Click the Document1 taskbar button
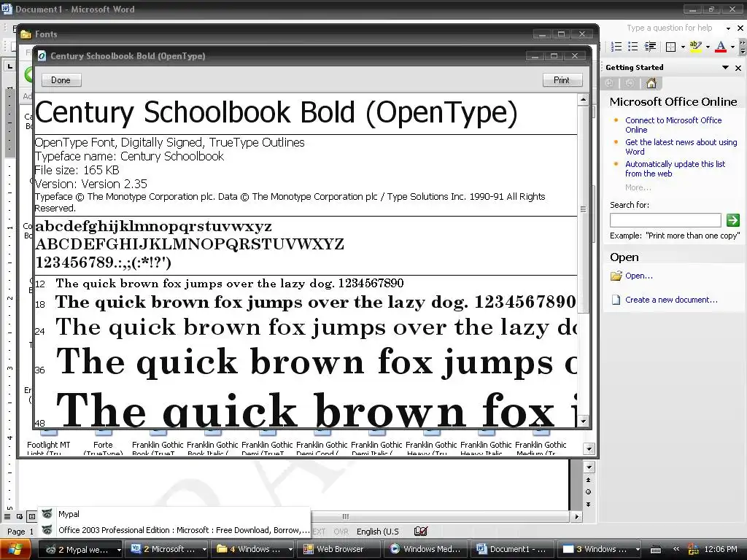The height and width of the screenshot is (560, 747). pyautogui.click(x=511, y=550)
